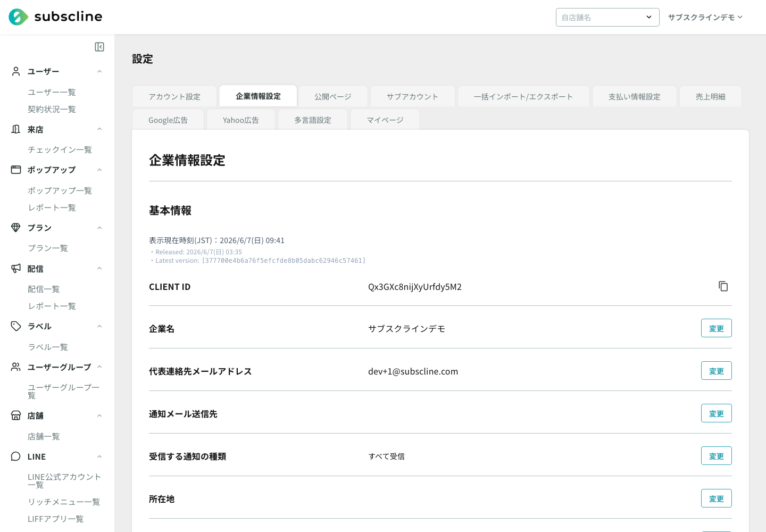Go to プラン一覧
766x532 pixels.
pos(48,248)
